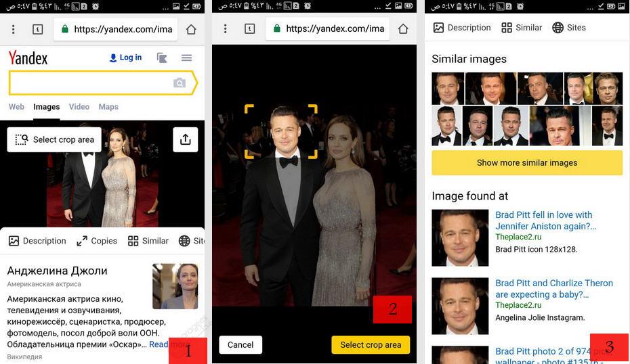Open the Copies tab
The width and height of the screenshot is (630, 364).
pyautogui.click(x=97, y=241)
